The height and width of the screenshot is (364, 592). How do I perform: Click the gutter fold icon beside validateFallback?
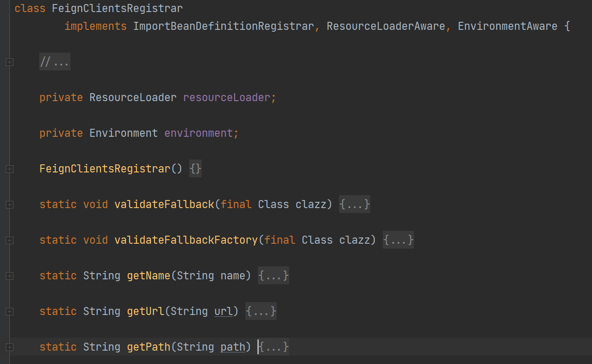click(x=9, y=205)
